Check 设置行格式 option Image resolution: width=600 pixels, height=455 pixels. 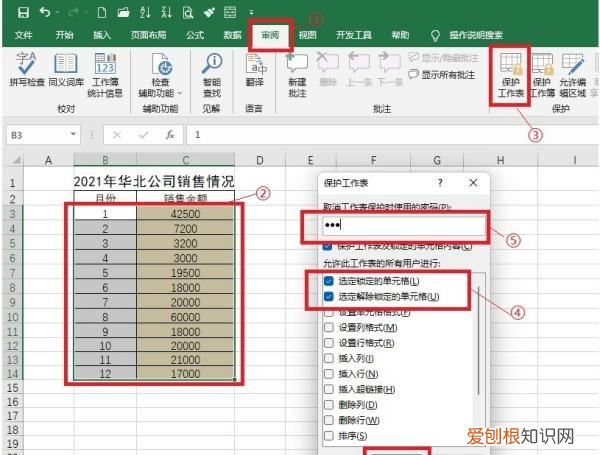pyautogui.click(x=328, y=343)
